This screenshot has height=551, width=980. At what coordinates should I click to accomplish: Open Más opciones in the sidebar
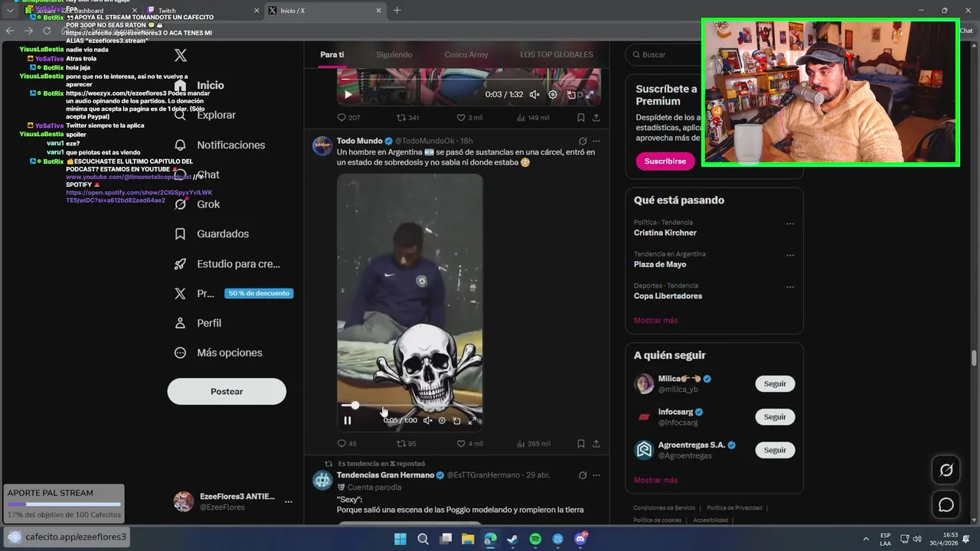coord(218,353)
